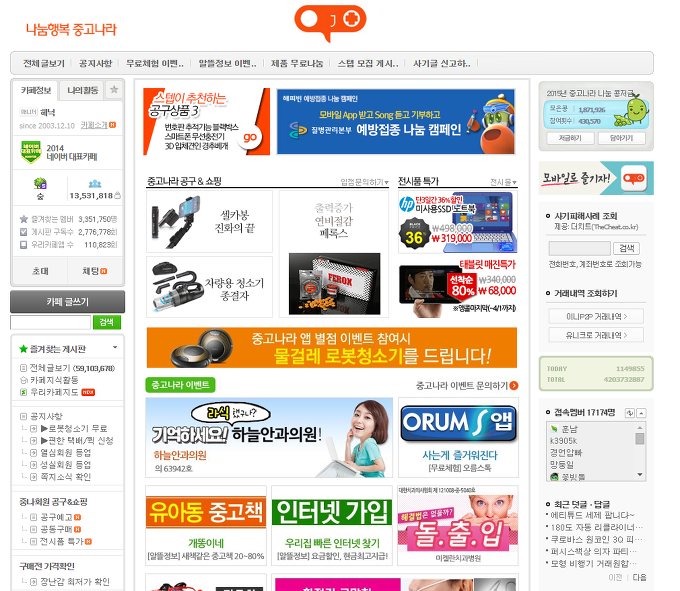
Task: Open 편한 택배/퀵 신청 board item
Action: pos(77,441)
